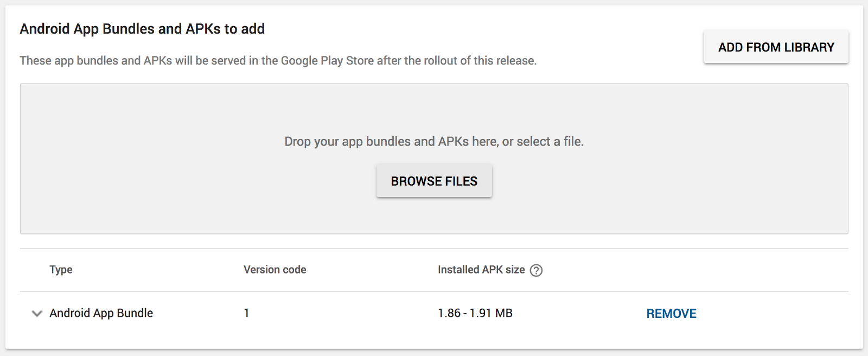Click the Installed APK size header label
Viewport: 868px width, 356px height.
click(481, 270)
